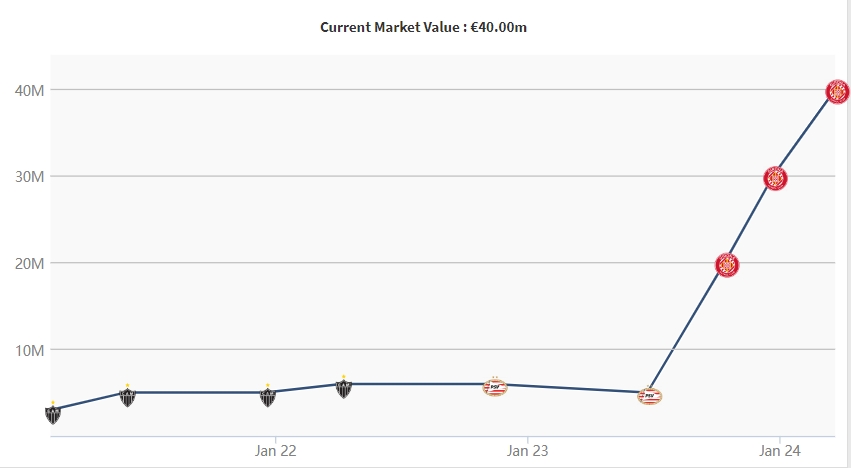Click the steep line between PSV and 20M Girona crest
Image resolution: width=851 pixels, height=468 pixels.
688,330
